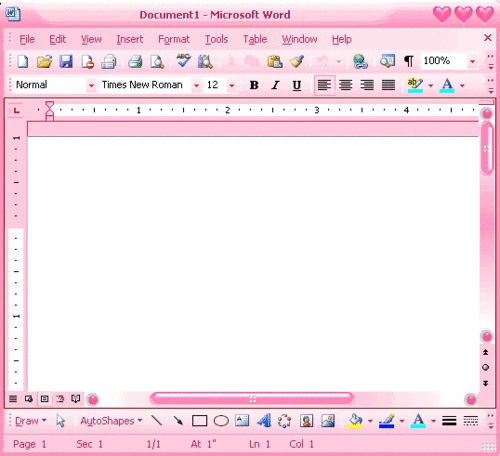The height and width of the screenshot is (456, 500).
Task: Print the document
Action: pyautogui.click(x=135, y=62)
